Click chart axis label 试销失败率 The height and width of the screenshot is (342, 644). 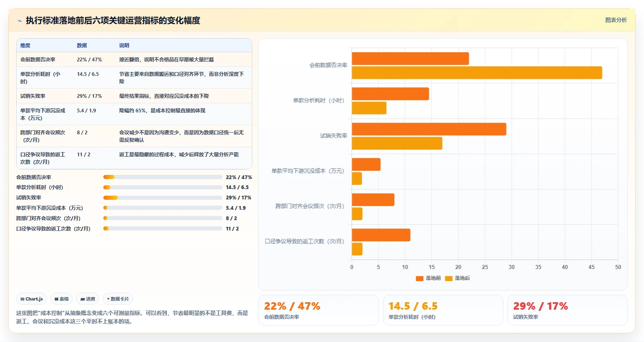pyautogui.click(x=334, y=136)
